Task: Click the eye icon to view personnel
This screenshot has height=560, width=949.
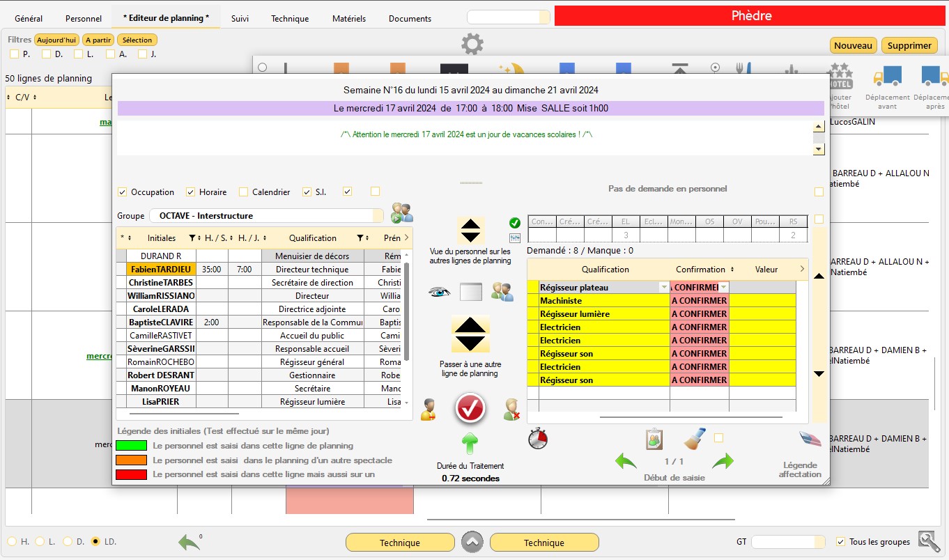Action: coord(440,292)
